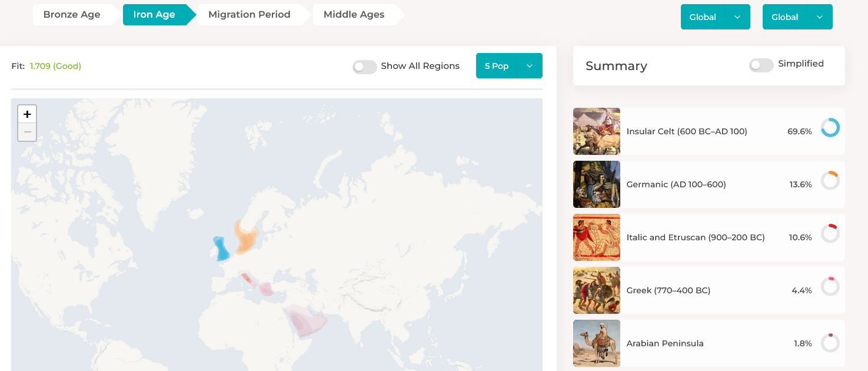
Task: Click the Arabian Peninsula donut chart
Action: (830, 343)
